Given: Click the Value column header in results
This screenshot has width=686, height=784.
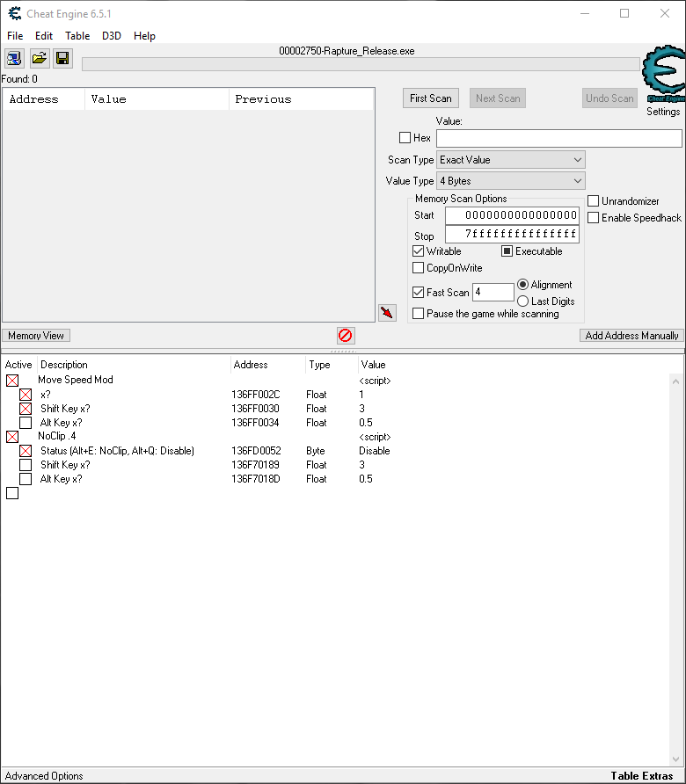Looking at the screenshot, I should click(x=157, y=99).
